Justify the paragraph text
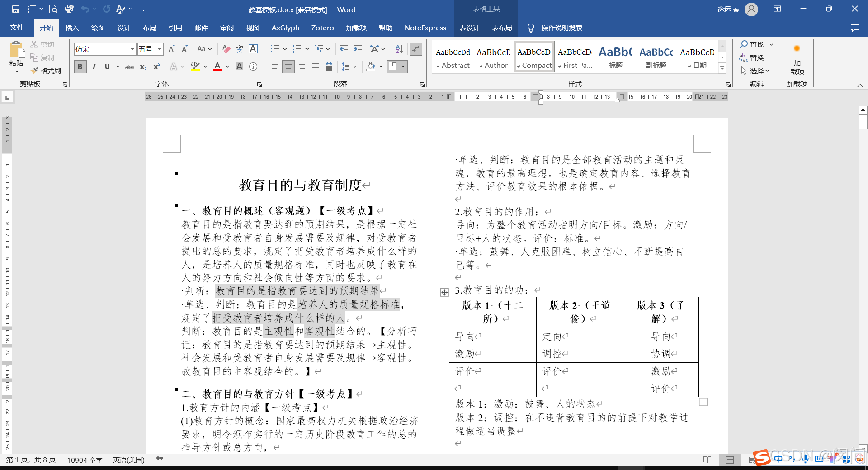This screenshot has height=470, width=868. click(x=316, y=67)
